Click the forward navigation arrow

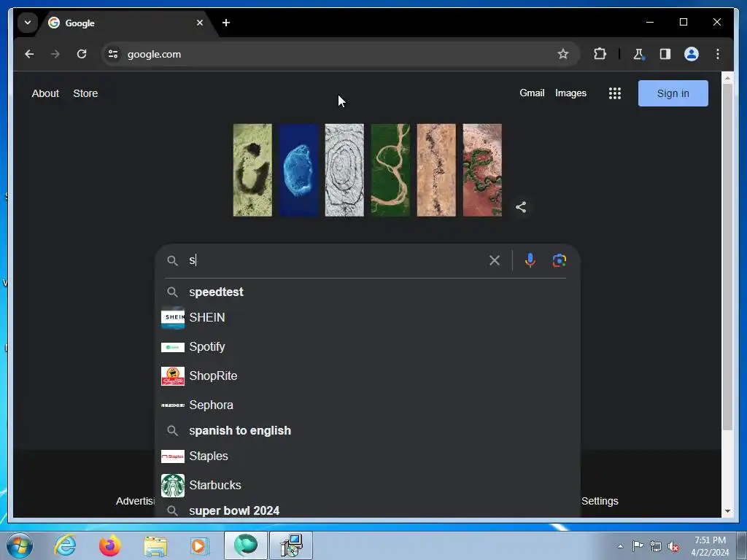coord(55,54)
